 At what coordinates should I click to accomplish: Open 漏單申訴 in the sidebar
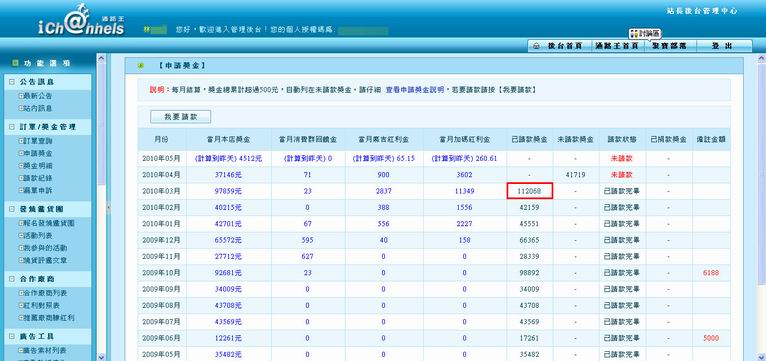point(38,191)
